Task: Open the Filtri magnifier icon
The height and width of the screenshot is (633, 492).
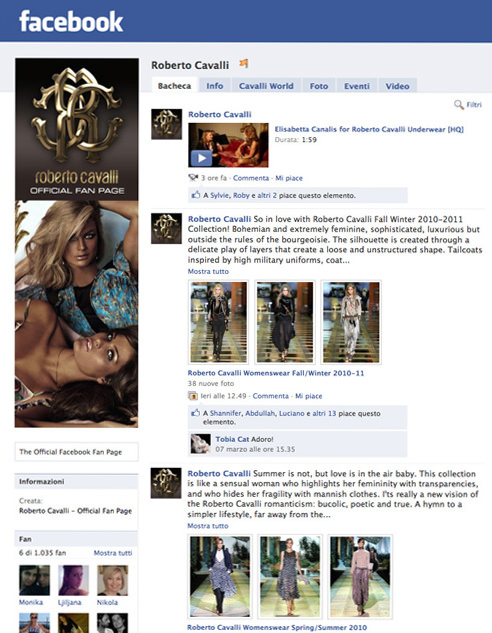Action: click(459, 105)
